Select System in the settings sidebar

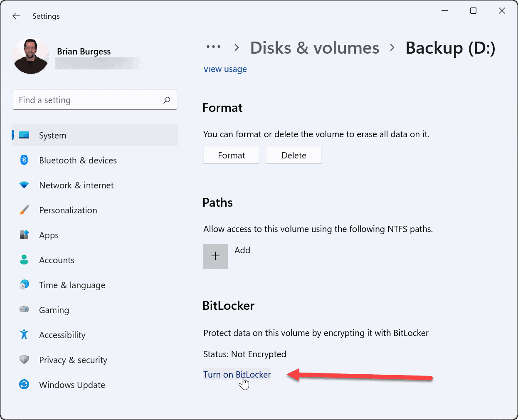(52, 135)
